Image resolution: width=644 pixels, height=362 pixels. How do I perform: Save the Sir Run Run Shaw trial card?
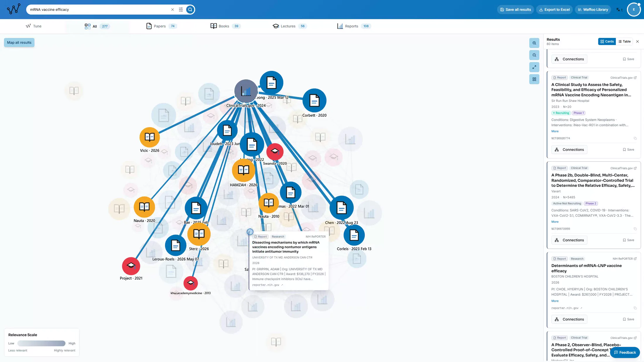point(628,150)
